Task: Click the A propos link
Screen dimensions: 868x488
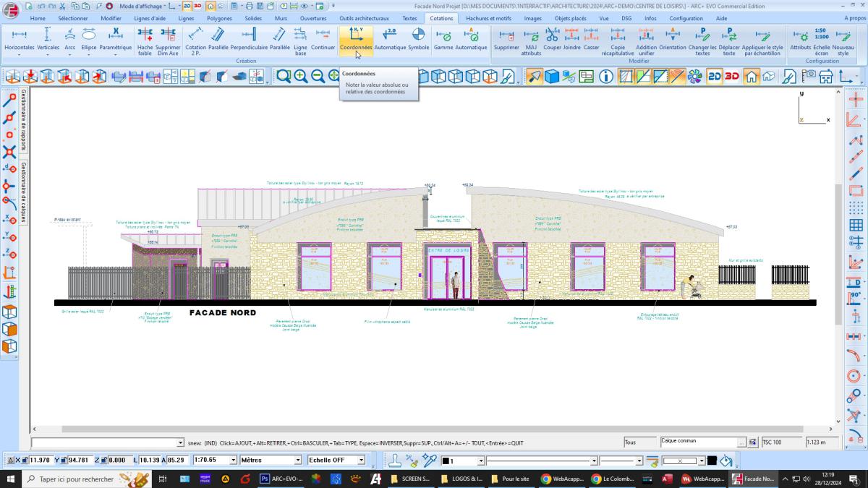Action: coord(854,18)
